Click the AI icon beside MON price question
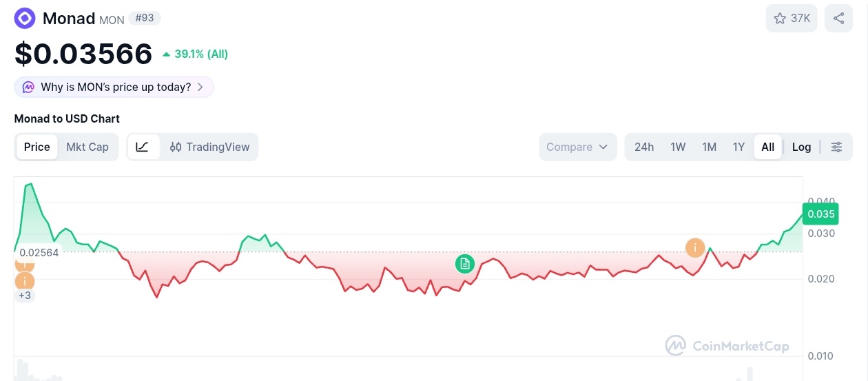 click(28, 87)
